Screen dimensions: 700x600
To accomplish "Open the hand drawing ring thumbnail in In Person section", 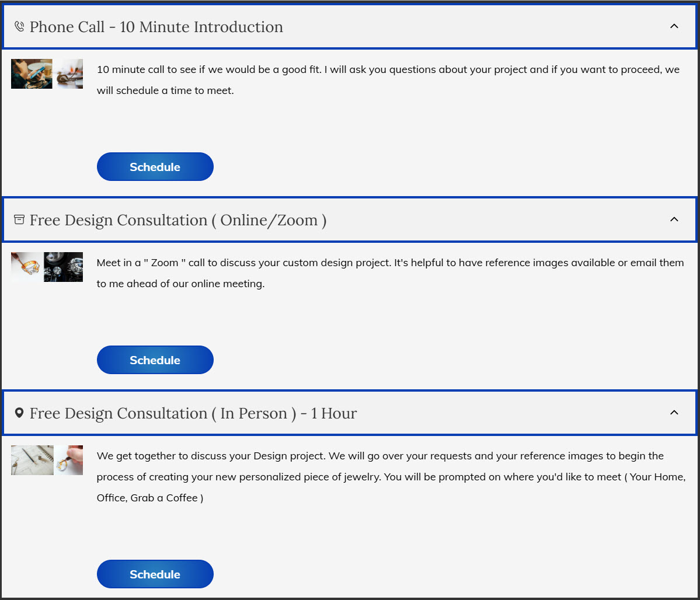I will [69, 460].
